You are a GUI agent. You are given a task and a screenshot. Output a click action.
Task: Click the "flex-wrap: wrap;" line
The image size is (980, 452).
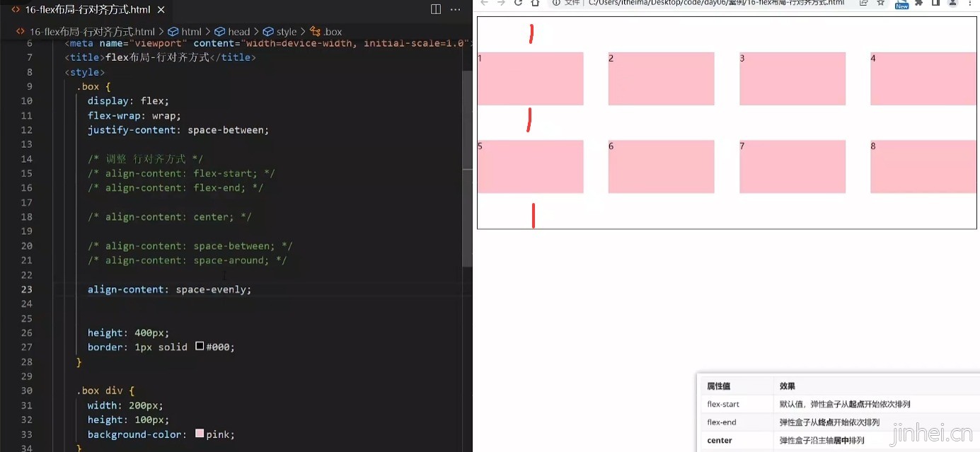point(134,115)
